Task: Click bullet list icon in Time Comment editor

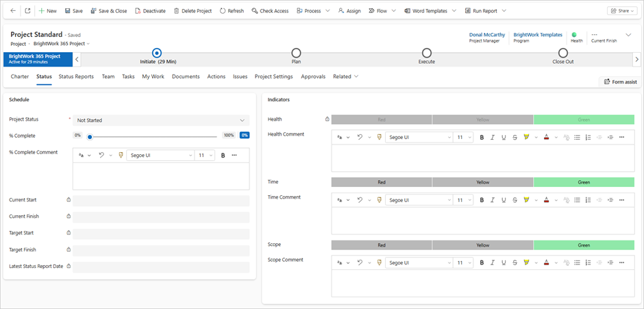Action: tap(577, 200)
